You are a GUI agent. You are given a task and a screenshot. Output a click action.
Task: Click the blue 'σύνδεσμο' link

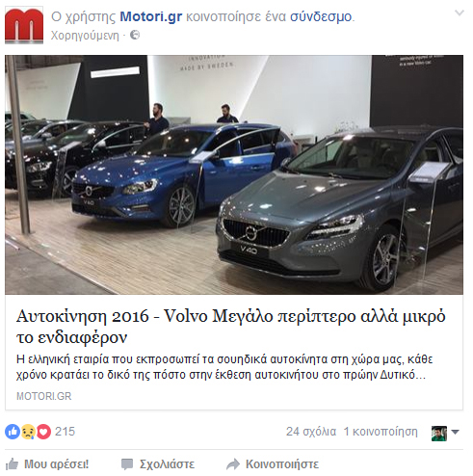[321, 16]
